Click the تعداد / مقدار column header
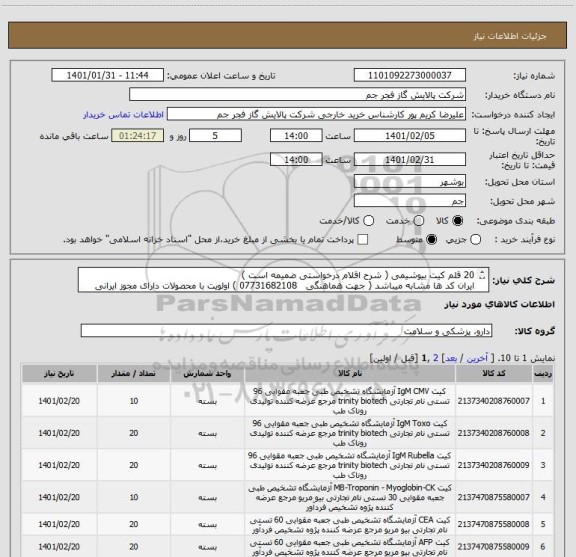This screenshot has height=557, width=576. 133,374
